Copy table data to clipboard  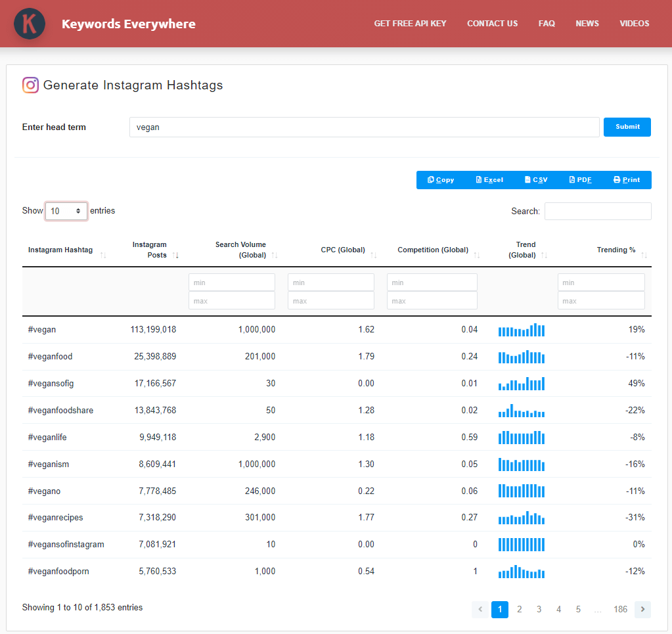click(441, 180)
